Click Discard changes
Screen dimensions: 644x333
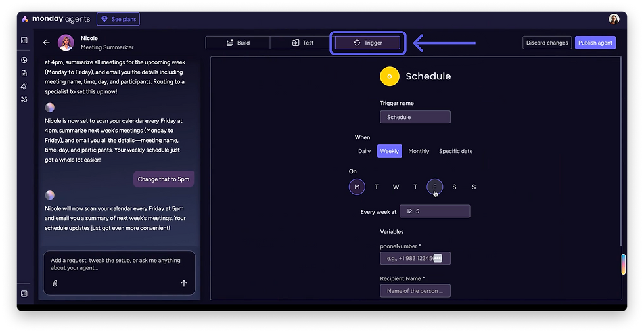[547, 43]
